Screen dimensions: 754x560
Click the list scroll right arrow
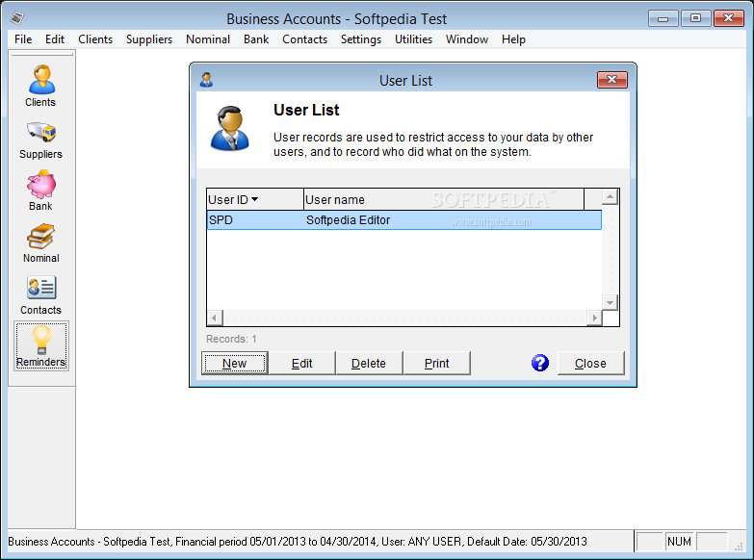[x=594, y=318]
